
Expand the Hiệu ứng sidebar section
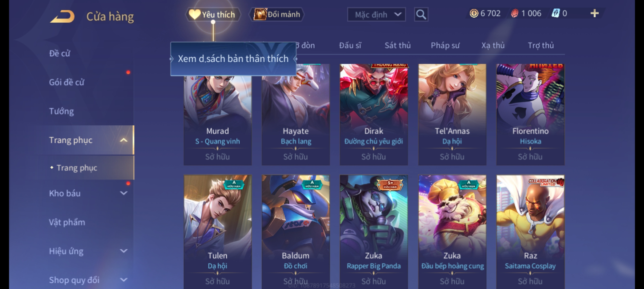[x=124, y=251]
